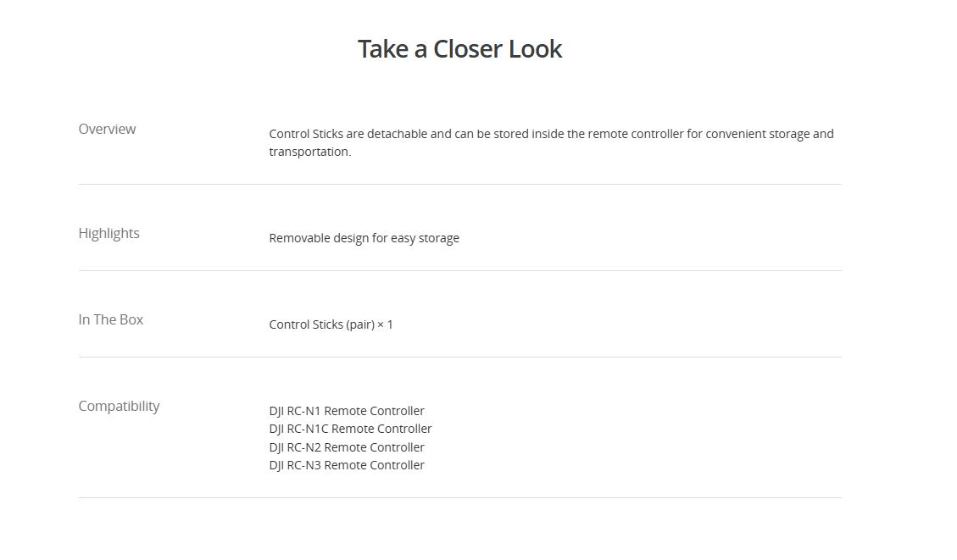Select the Compatibility section label
The height and width of the screenshot is (560, 957).
point(119,406)
